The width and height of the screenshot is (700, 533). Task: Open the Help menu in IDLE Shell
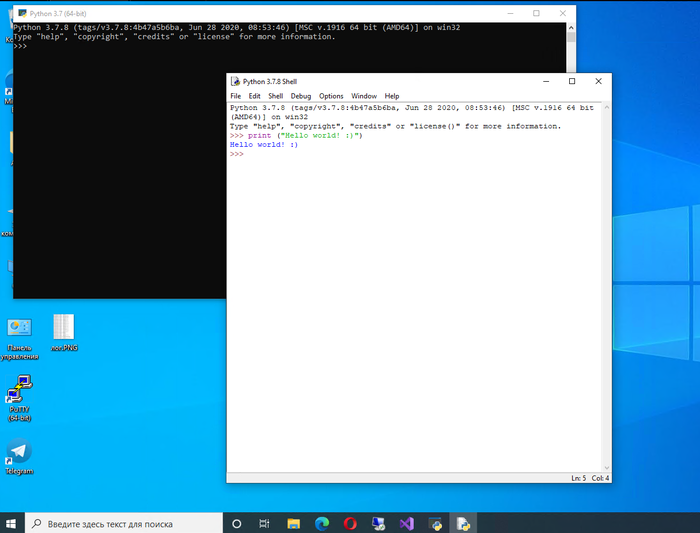tap(392, 96)
